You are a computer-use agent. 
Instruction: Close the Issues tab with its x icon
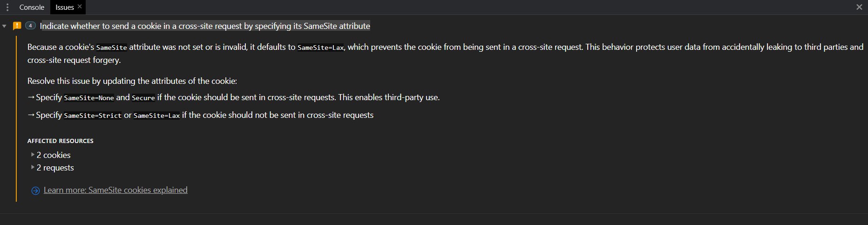(80, 7)
